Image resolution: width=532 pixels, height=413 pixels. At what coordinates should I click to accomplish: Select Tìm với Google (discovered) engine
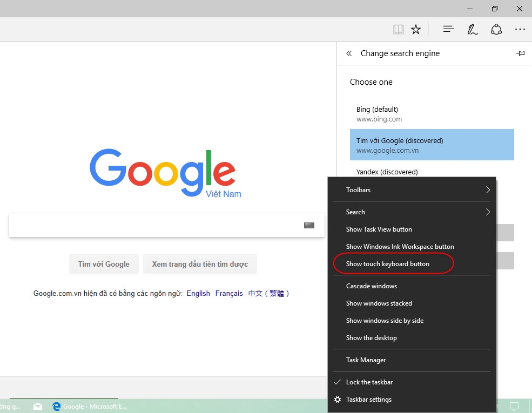pos(432,145)
